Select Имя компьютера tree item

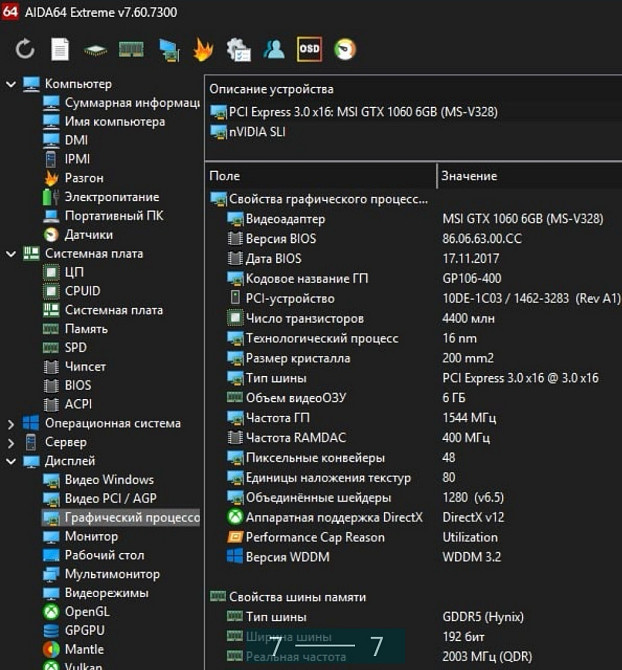point(104,122)
